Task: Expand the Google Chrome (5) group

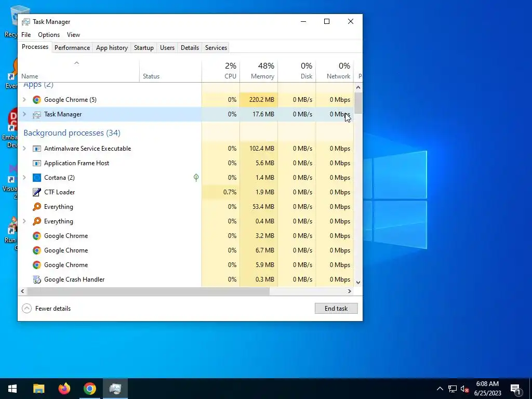Action: pos(24,100)
